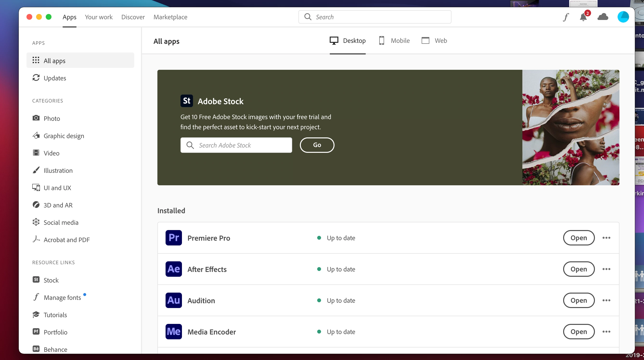Open the fonts icon in header

pyautogui.click(x=566, y=17)
